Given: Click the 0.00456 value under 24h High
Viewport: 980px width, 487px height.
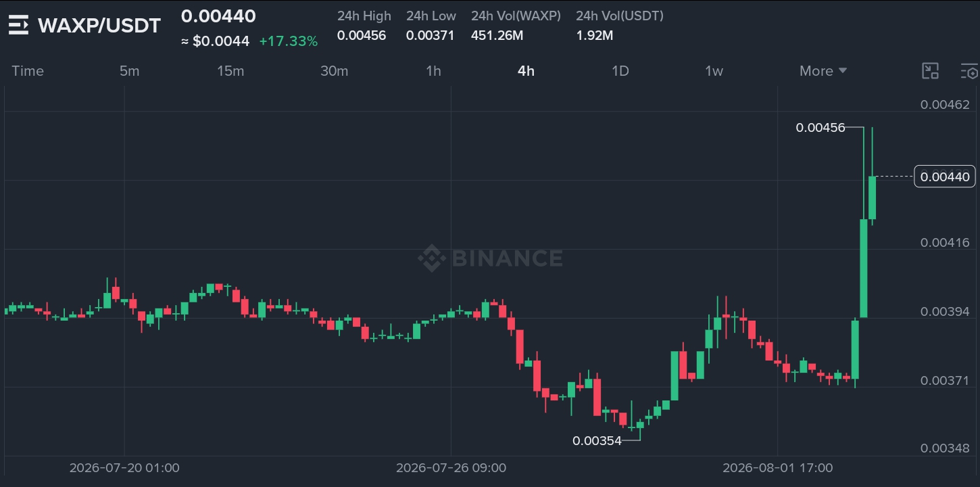Looking at the screenshot, I should click(362, 35).
